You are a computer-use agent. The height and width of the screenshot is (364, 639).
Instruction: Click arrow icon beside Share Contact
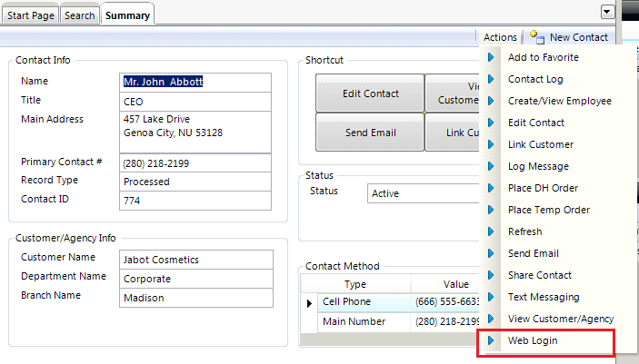point(491,275)
